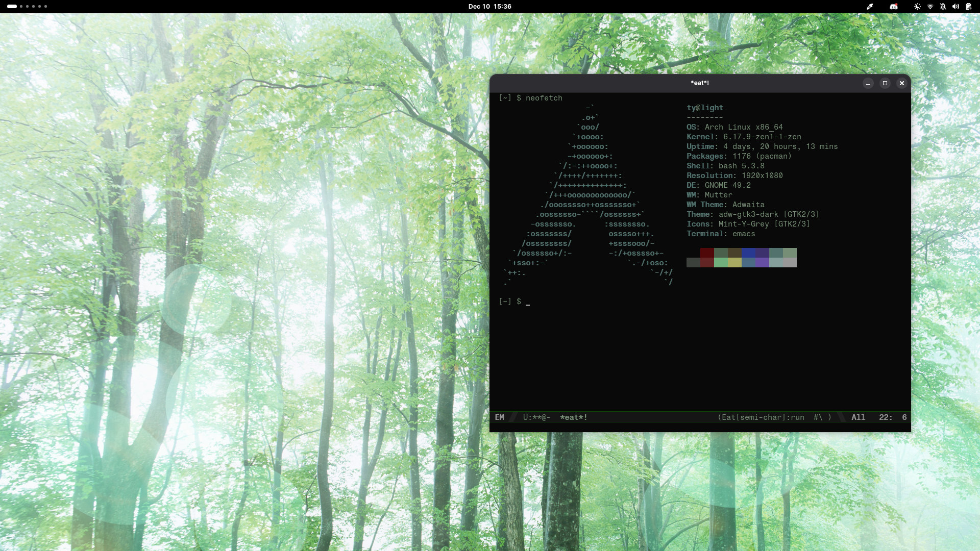This screenshot has width=980, height=551.
Task: Click the terminal prompt cursor line
Action: coord(528,302)
